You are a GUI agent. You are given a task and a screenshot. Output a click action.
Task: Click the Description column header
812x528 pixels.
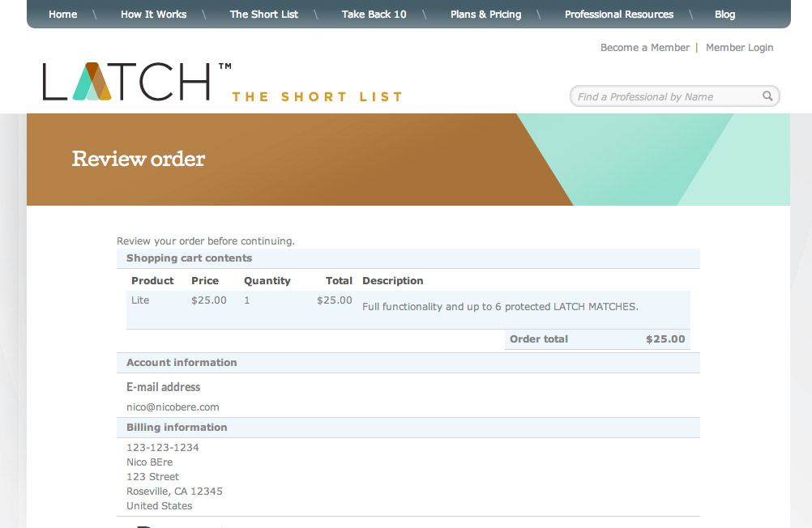click(x=392, y=280)
